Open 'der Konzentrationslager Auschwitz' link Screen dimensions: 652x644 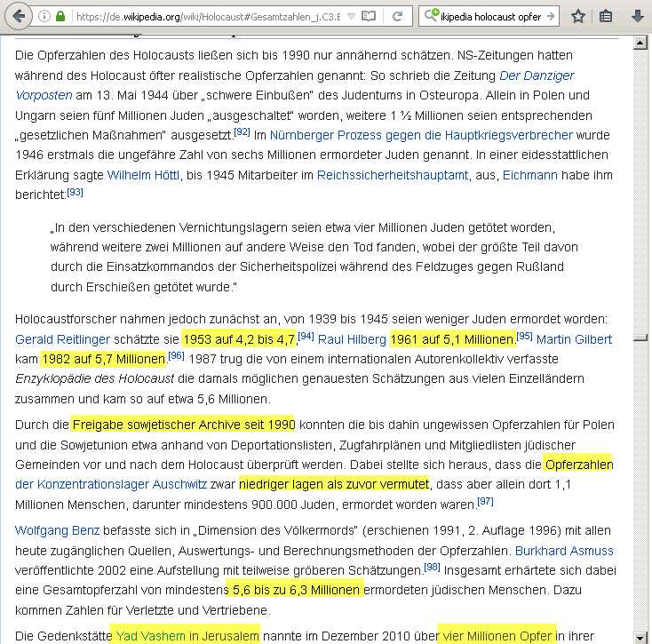(x=111, y=484)
